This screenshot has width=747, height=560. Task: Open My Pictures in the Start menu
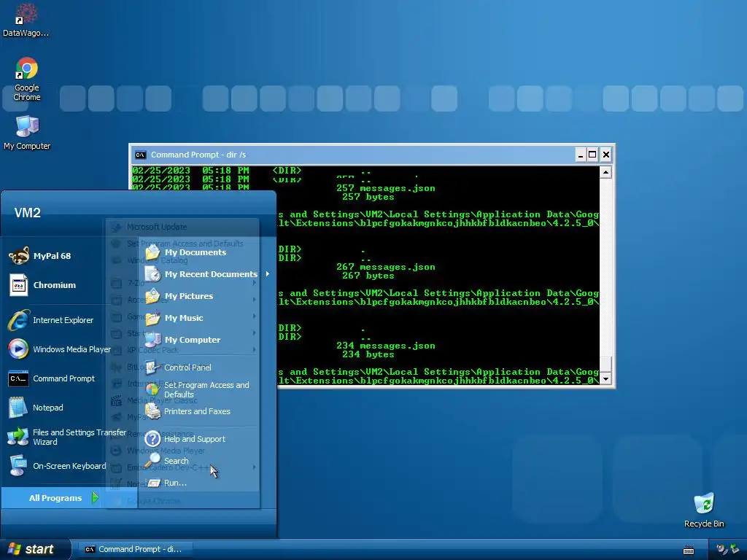tap(179, 296)
